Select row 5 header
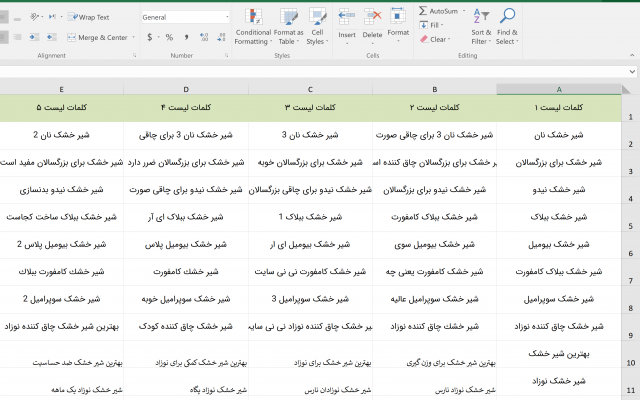 tap(631, 218)
